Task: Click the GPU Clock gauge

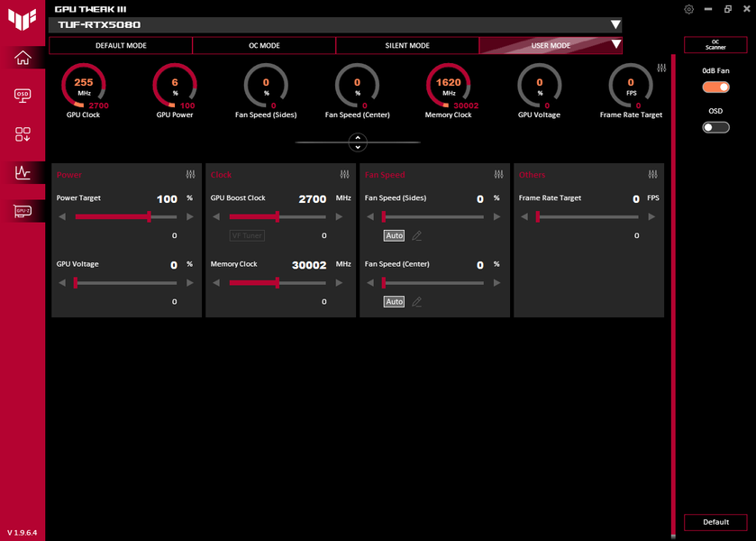Action: point(84,86)
